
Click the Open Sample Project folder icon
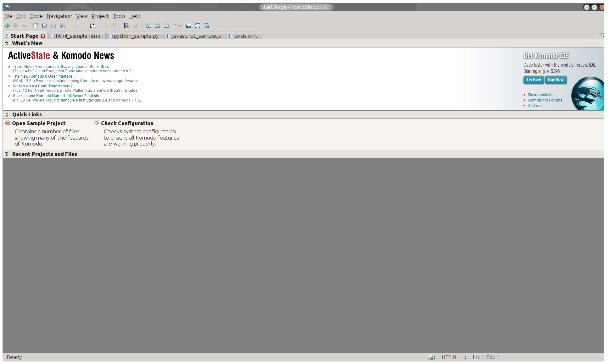point(7,123)
